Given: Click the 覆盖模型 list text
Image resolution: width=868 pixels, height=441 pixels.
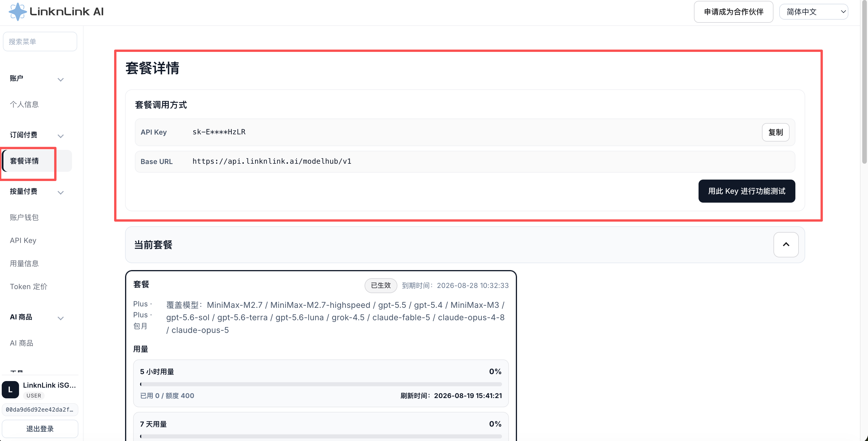Looking at the screenshot, I should [336, 317].
